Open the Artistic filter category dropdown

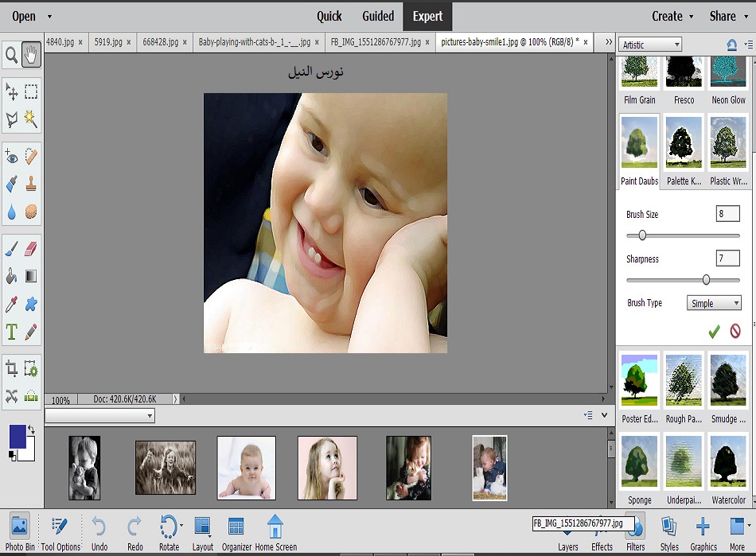pyautogui.click(x=651, y=45)
